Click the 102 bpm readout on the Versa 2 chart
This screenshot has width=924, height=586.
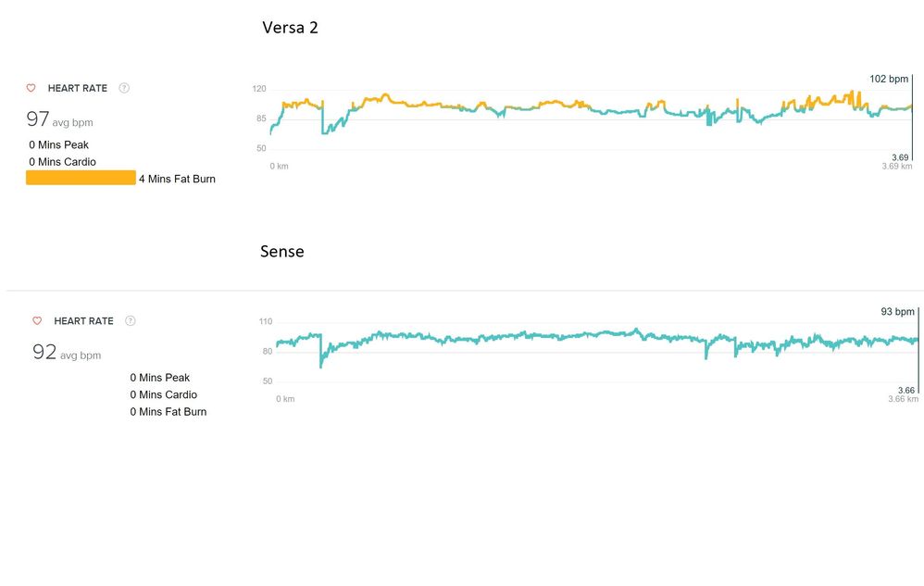[889, 80]
